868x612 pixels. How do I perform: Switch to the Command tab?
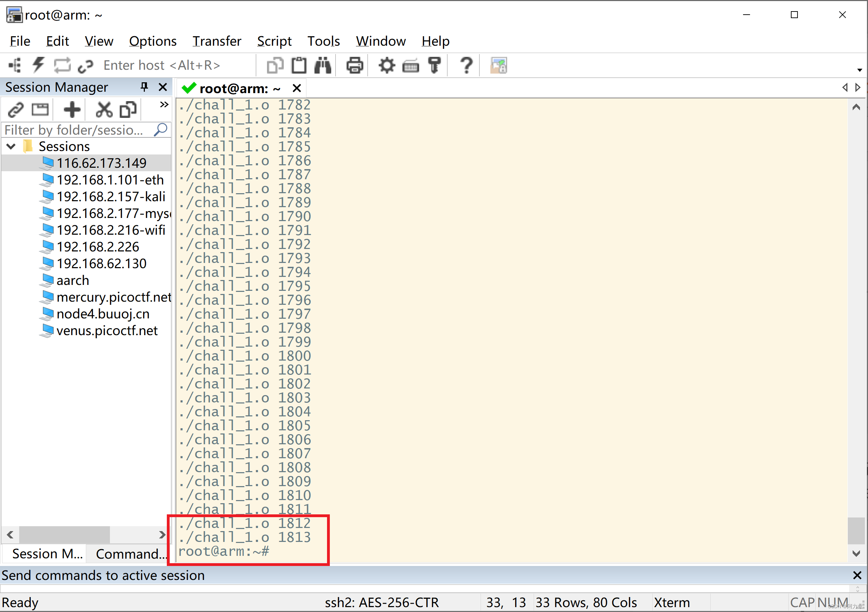pos(131,553)
